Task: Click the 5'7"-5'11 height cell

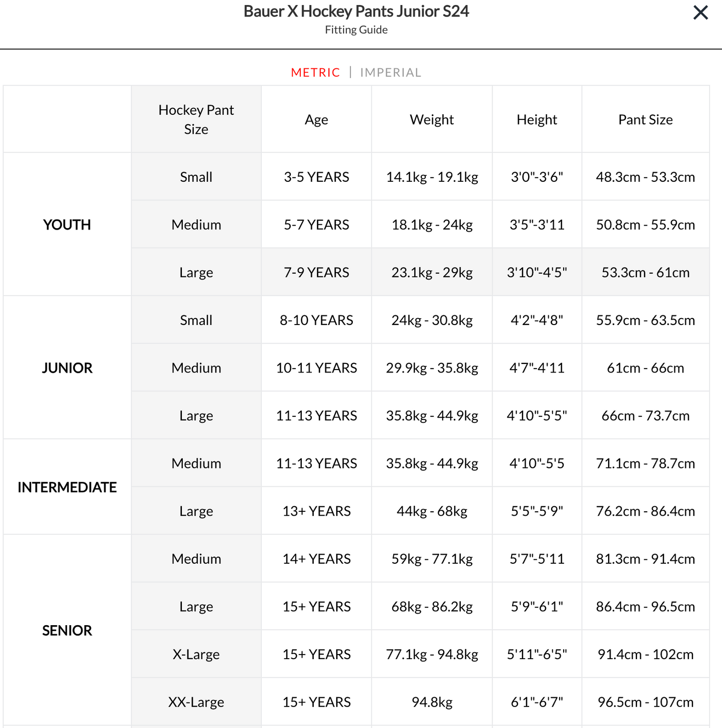Action: click(x=537, y=559)
